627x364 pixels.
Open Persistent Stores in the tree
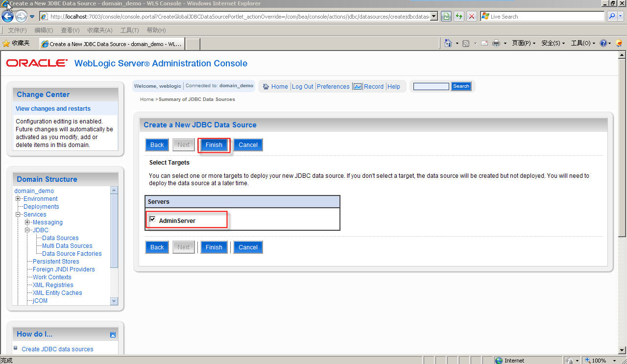(56, 262)
